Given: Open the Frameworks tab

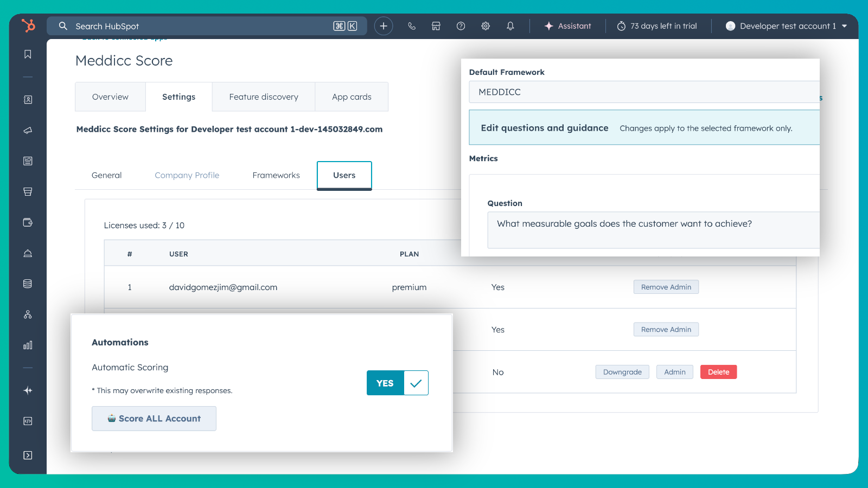Looking at the screenshot, I should click(276, 175).
